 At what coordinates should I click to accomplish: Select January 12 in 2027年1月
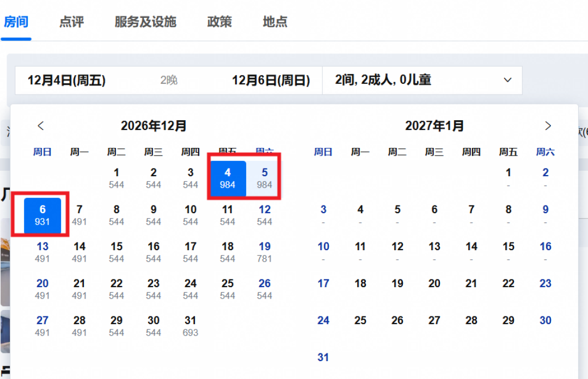click(397, 252)
